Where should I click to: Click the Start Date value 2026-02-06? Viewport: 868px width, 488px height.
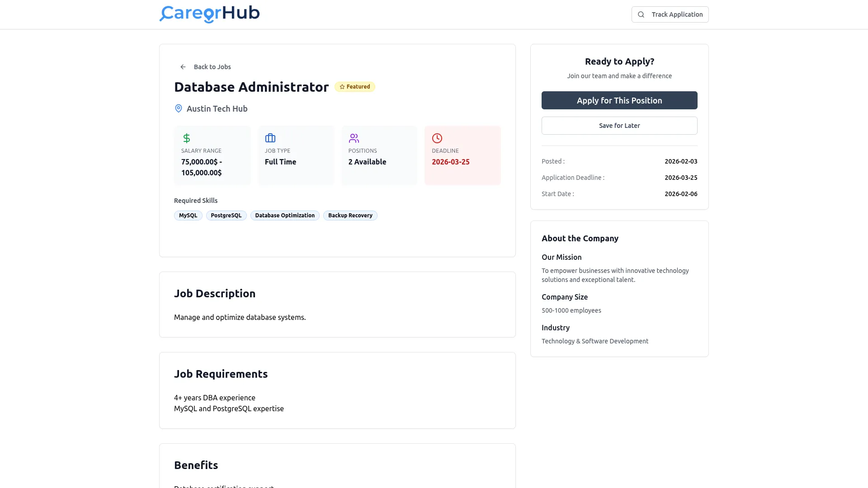[x=681, y=194]
